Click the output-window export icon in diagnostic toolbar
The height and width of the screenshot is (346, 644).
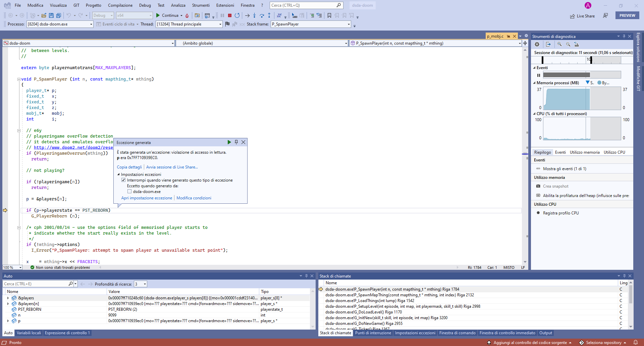548,44
